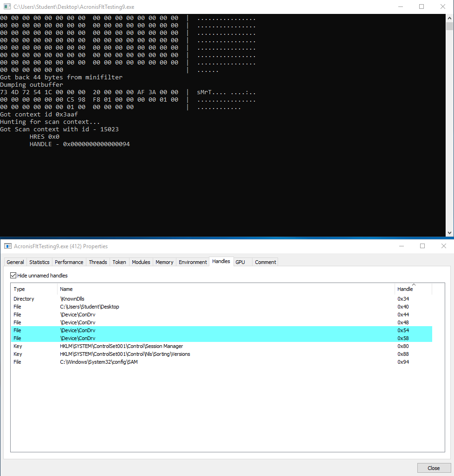
Task: Select the config\SAM file row
Action: click(x=222, y=362)
